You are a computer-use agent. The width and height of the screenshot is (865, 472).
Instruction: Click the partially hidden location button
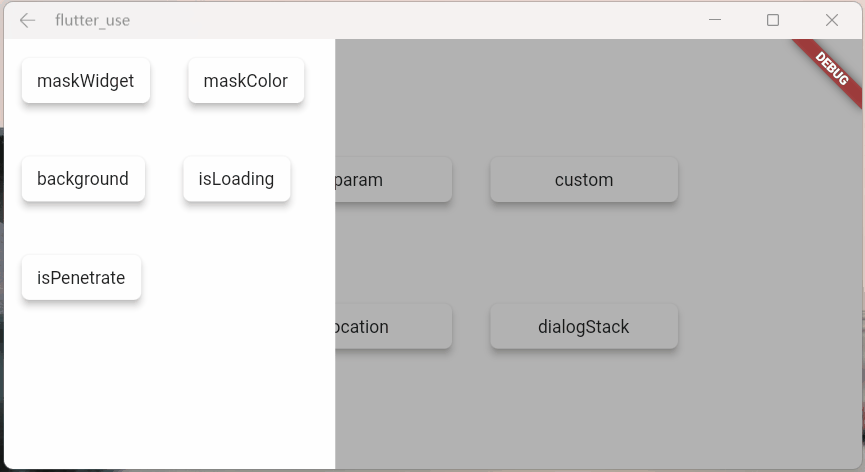[393, 326]
